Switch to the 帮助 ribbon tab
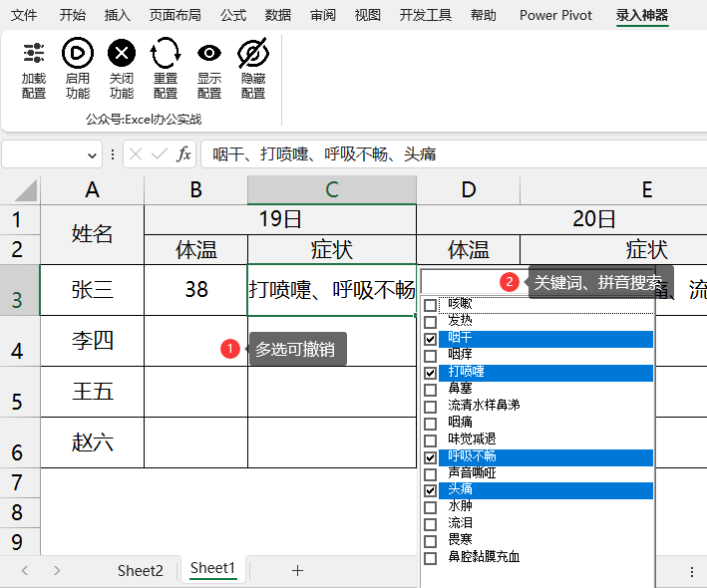The height and width of the screenshot is (588, 707). (484, 15)
